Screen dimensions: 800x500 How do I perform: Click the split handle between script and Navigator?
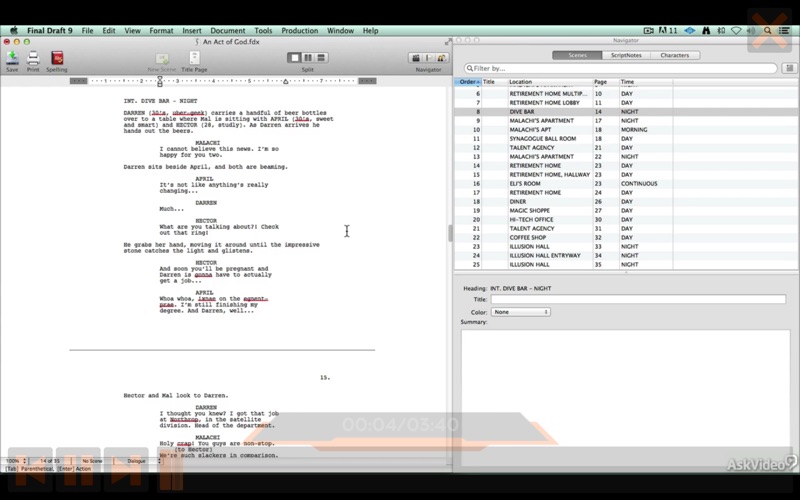click(x=450, y=233)
